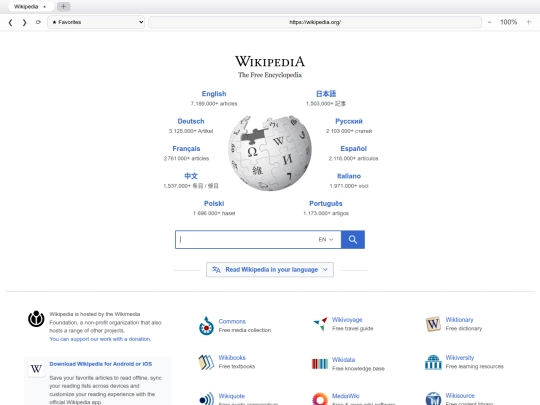Click the Wikidata barcode icon
Viewport: 540px width, 405px height.
(320, 364)
